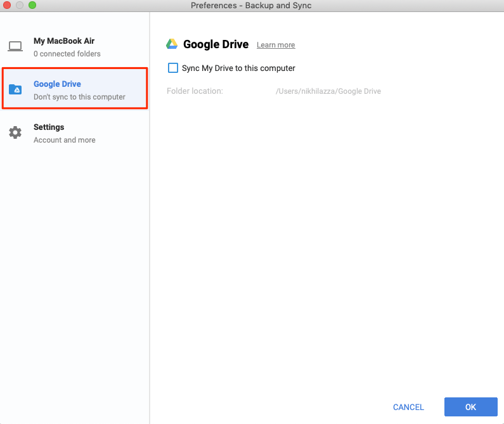The width and height of the screenshot is (504, 424).
Task: Open the Learn more link
Action: [x=276, y=45]
